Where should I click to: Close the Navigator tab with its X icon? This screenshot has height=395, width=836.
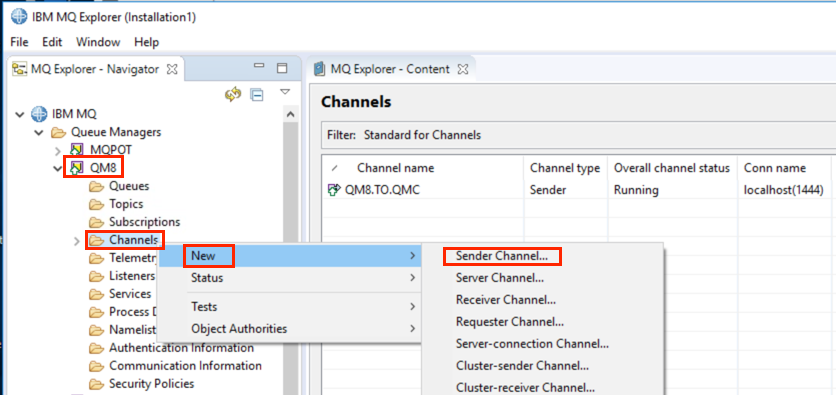pos(172,69)
